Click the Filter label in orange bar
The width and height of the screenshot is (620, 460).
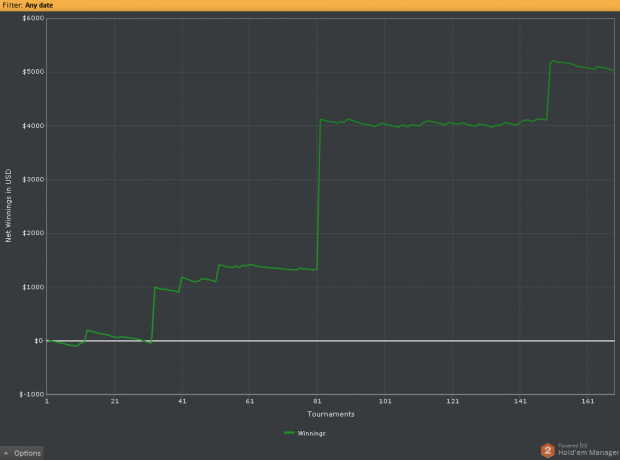[12, 5]
